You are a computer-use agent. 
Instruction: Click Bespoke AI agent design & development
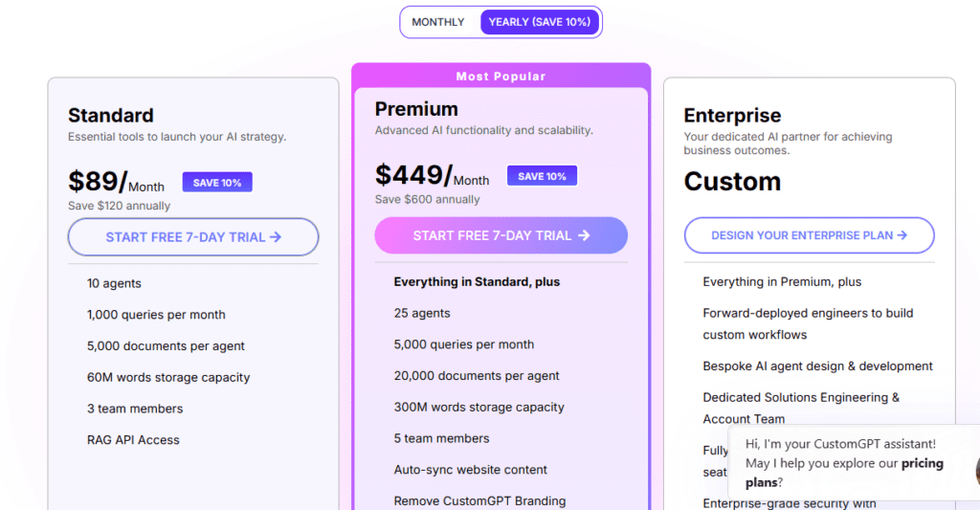[817, 366]
